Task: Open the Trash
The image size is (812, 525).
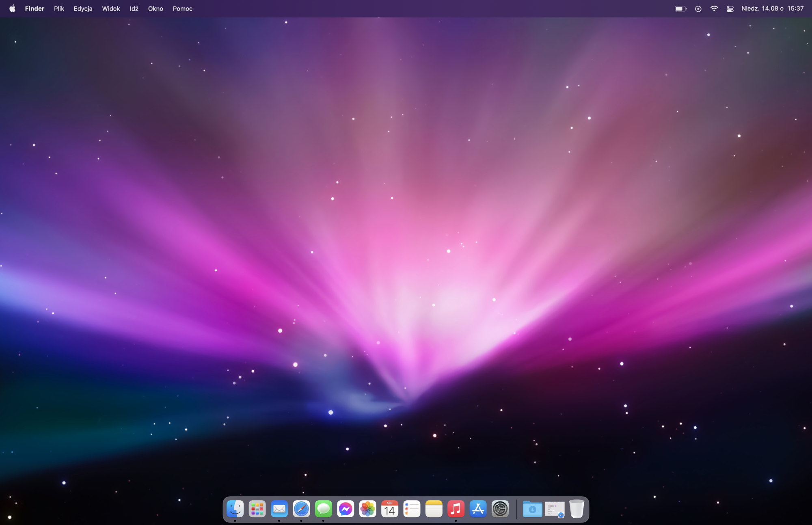Action: pyautogui.click(x=577, y=508)
